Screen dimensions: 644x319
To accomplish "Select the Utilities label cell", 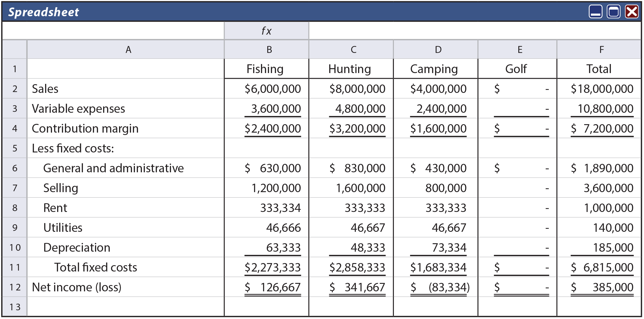I will coord(126,228).
